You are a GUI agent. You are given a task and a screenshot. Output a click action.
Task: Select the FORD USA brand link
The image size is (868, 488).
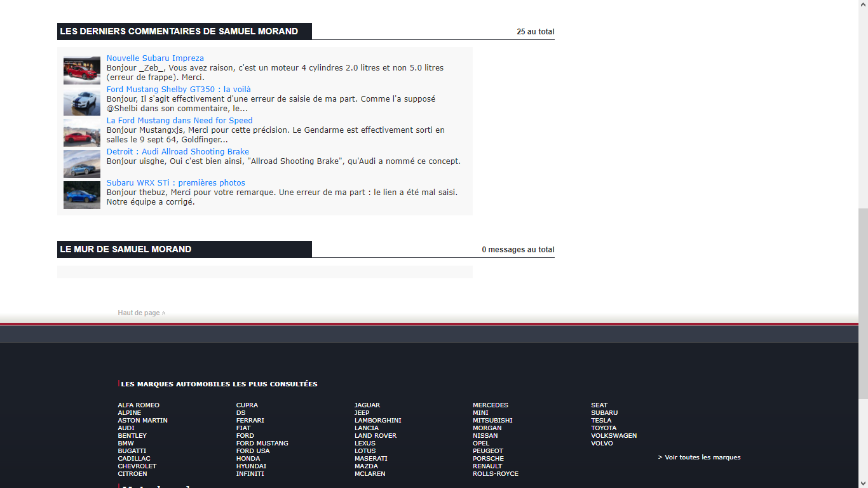(x=253, y=451)
